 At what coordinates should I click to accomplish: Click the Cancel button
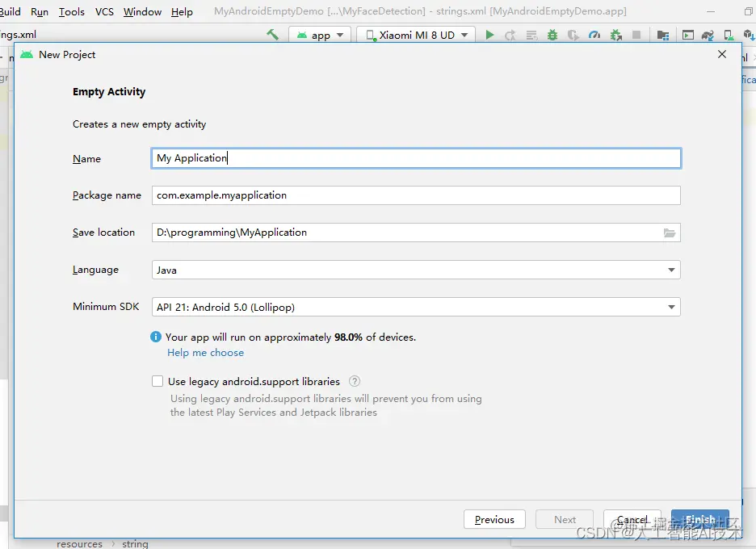click(x=632, y=520)
